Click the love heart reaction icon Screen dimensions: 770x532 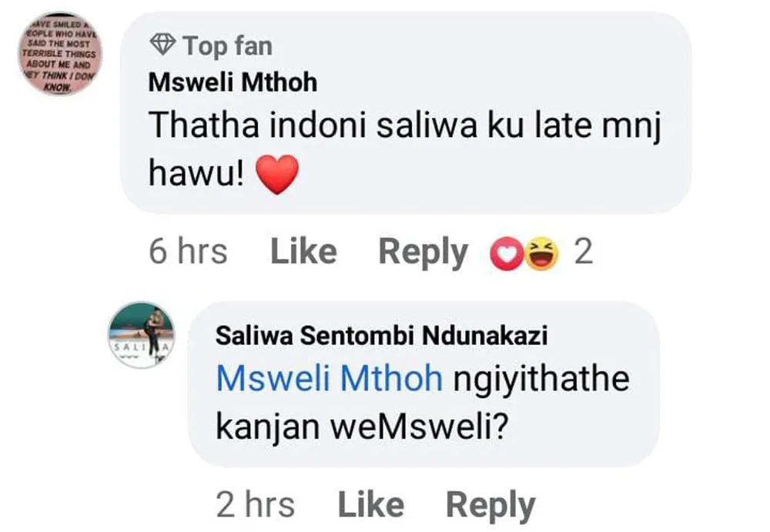(503, 256)
